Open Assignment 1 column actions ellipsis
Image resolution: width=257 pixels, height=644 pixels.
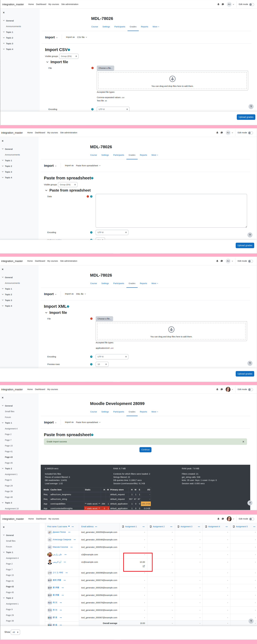144,526
